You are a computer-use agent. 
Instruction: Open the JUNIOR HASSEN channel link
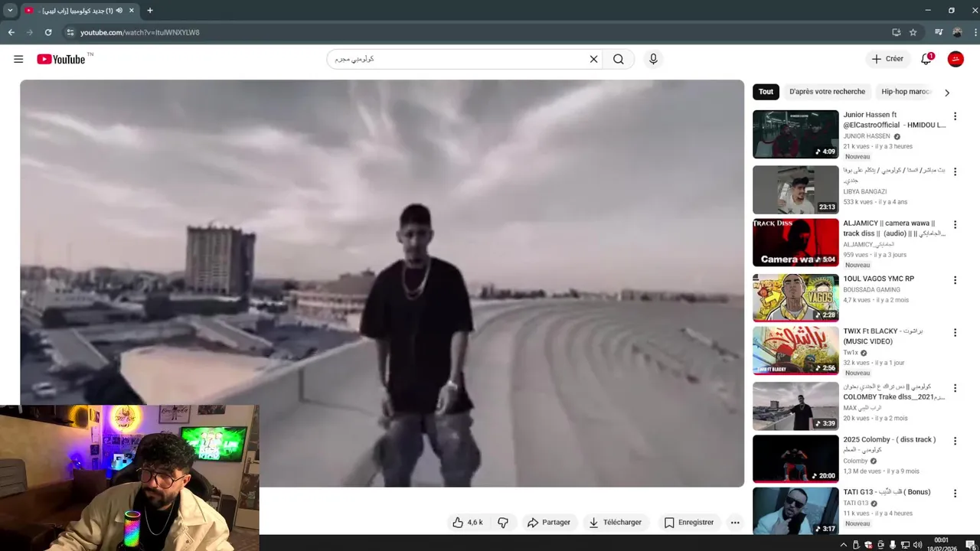(867, 136)
